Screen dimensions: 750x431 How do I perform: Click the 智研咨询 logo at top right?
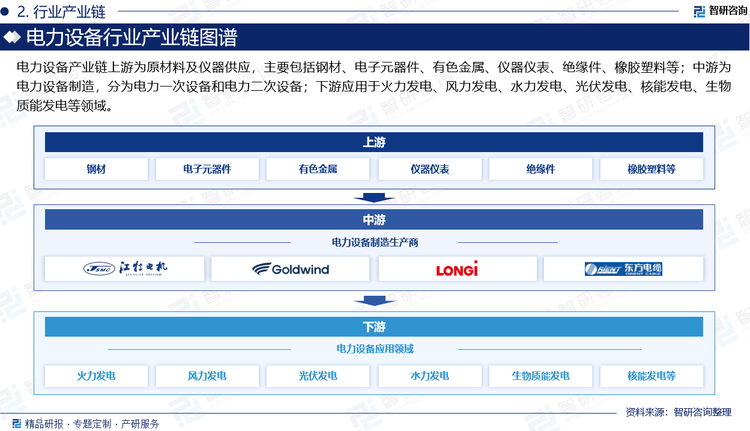point(720,11)
